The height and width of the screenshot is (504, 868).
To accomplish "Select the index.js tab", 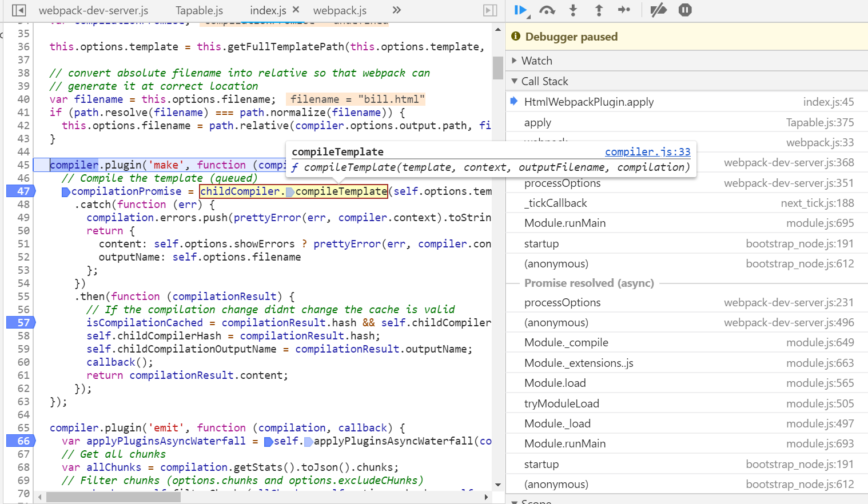I will click(268, 11).
